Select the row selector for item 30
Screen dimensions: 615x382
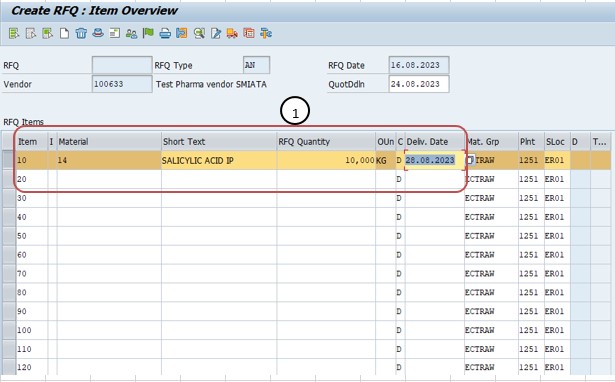[9, 198]
